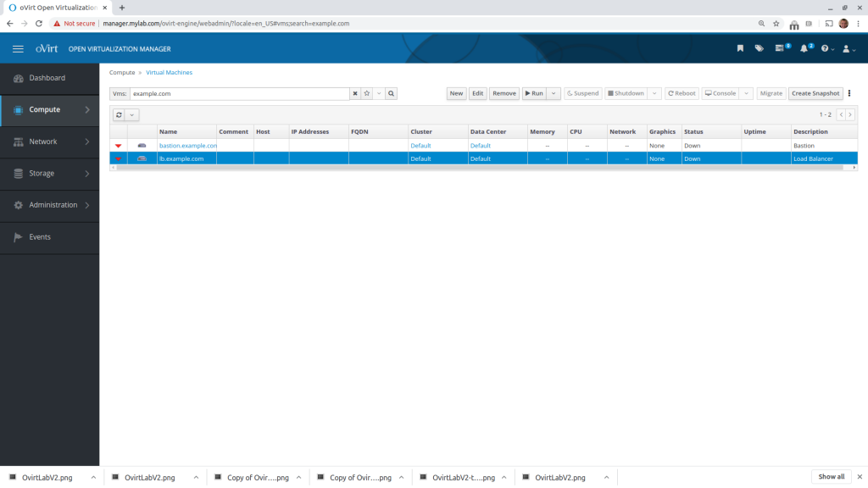Image resolution: width=868 pixels, height=488 pixels.
Task: Bookmark page with browser star icon
Action: point(776,23)
